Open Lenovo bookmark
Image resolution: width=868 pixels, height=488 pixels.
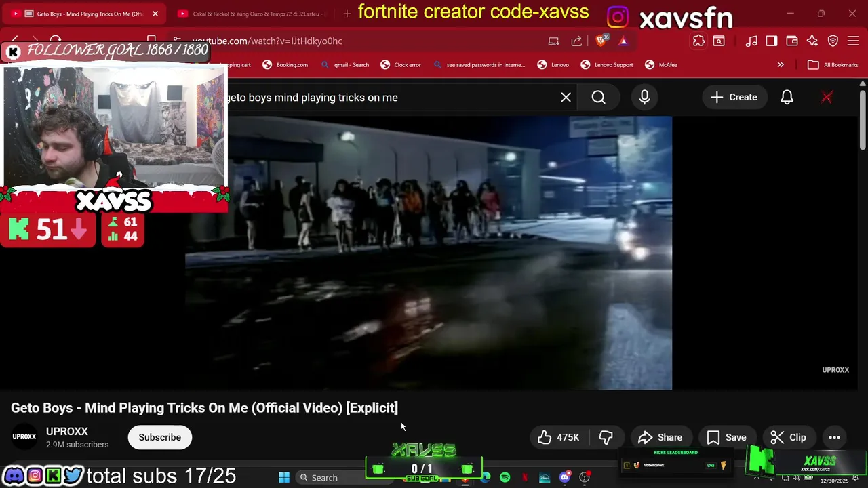tap(553, 65)
